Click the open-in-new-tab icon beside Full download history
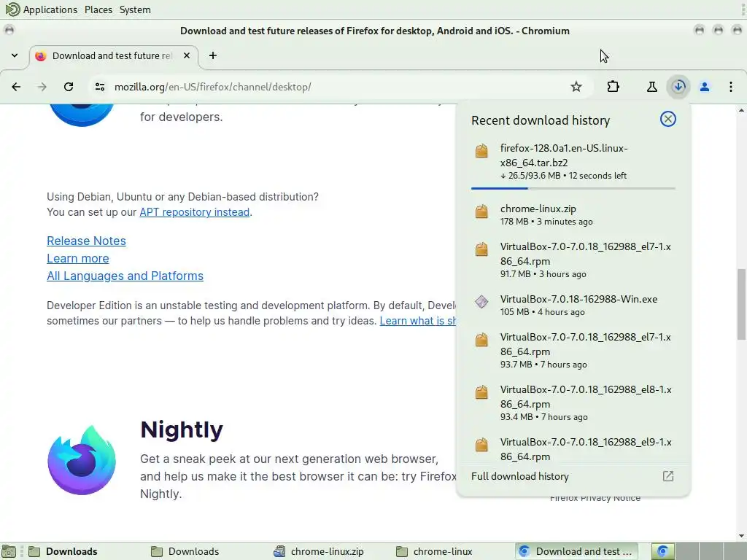The image size is (747, 560). tap(668, 476)
